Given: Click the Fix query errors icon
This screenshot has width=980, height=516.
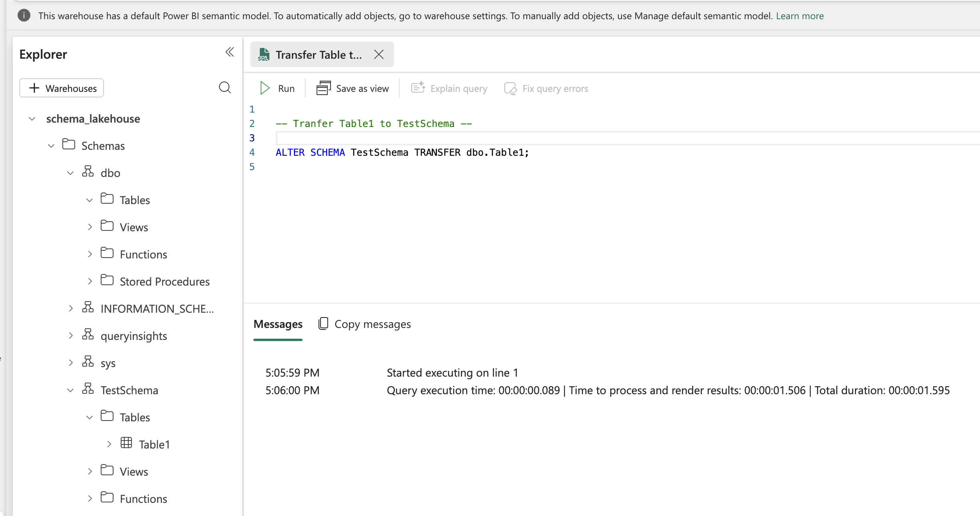Looking at the screenshot, I should [510, 88].
